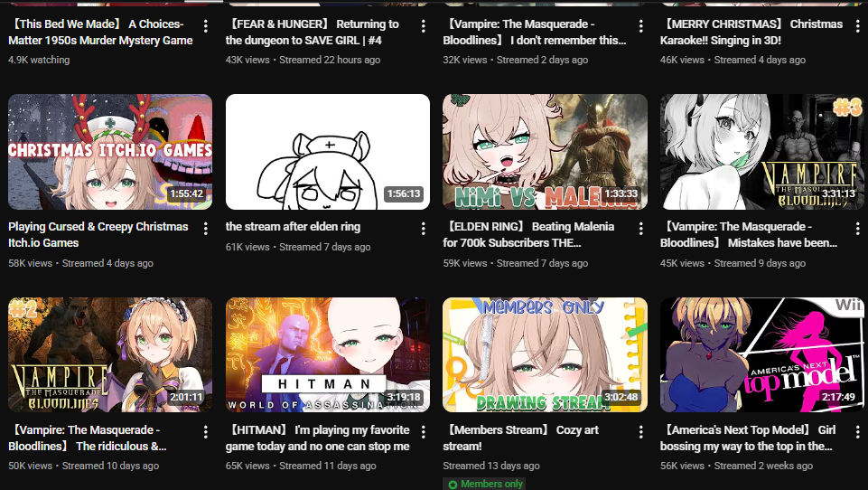
Task: Open three-dot menu for HITMAN favorite game video
Action: pos(423,431)
